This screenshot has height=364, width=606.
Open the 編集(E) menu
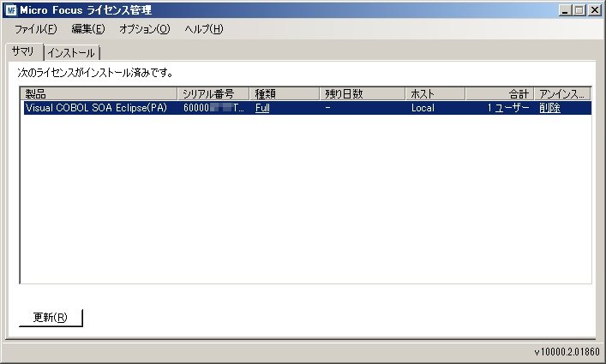click(88, 29)
